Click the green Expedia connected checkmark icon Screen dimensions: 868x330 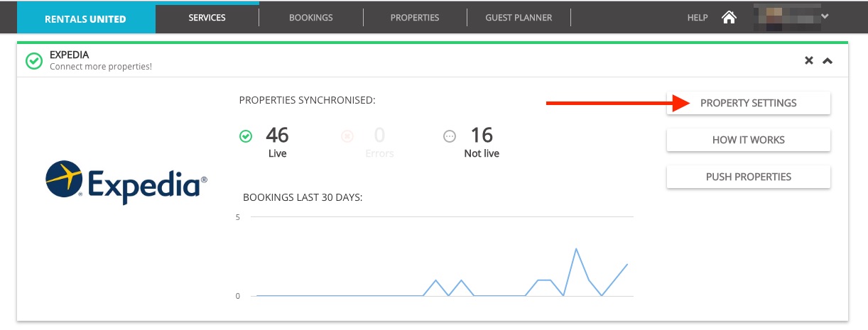[x=34, y=61]
